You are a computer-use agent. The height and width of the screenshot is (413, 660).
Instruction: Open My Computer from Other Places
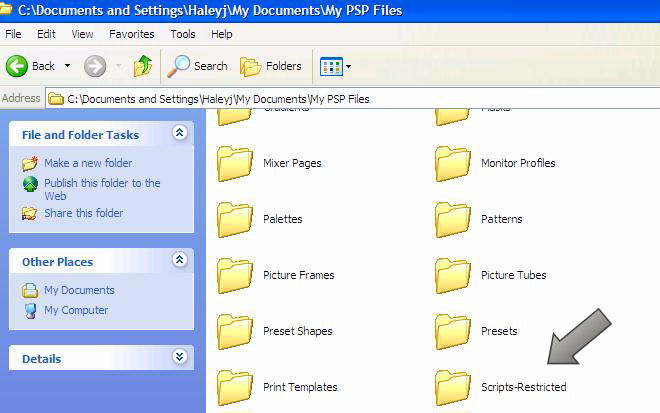tap(78, 310)
